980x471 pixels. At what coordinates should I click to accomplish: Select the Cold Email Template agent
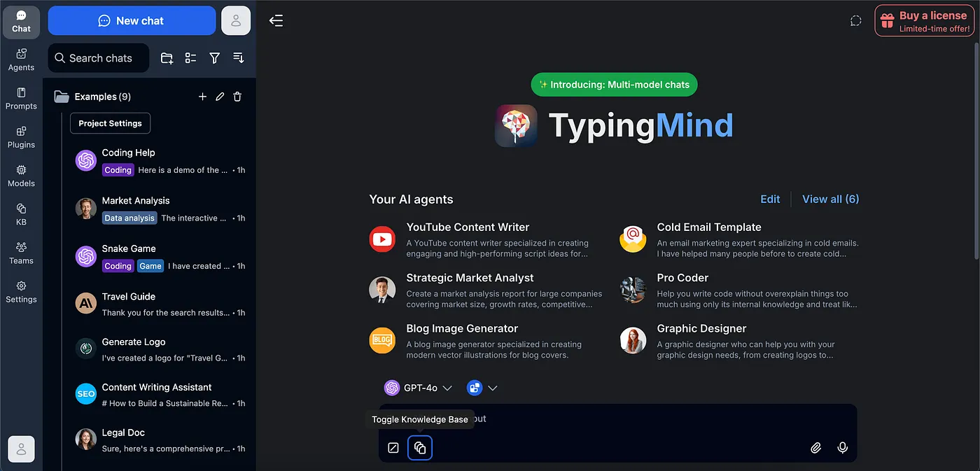[738, 239]
